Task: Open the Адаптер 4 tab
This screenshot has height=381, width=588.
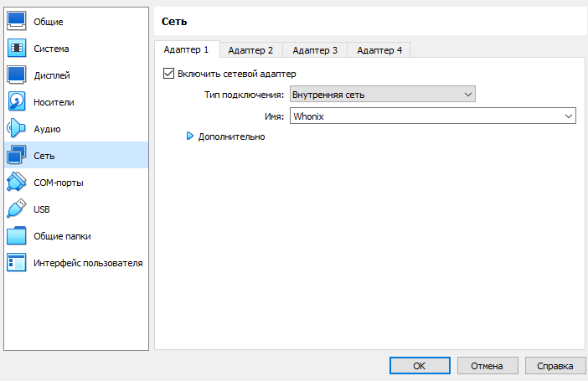Action: (x=379, y=50)
